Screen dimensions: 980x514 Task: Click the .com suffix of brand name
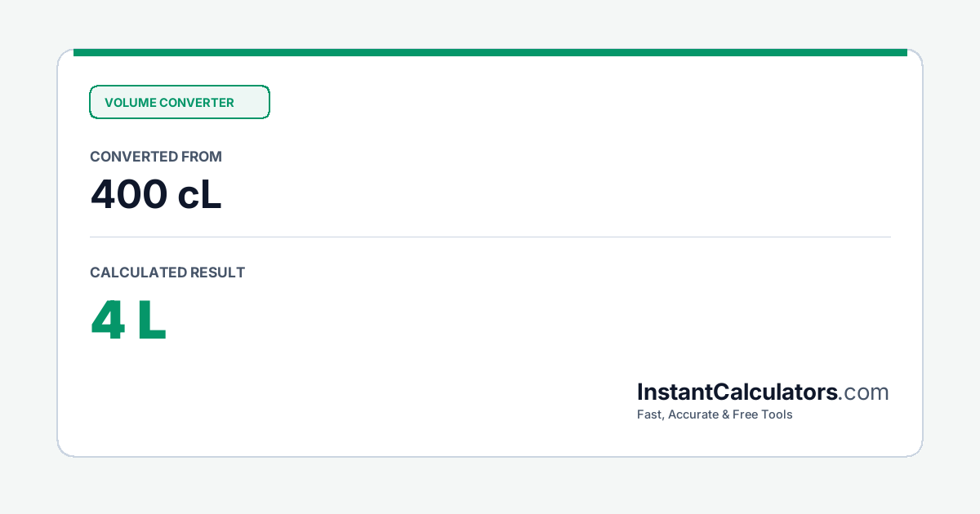864,392
